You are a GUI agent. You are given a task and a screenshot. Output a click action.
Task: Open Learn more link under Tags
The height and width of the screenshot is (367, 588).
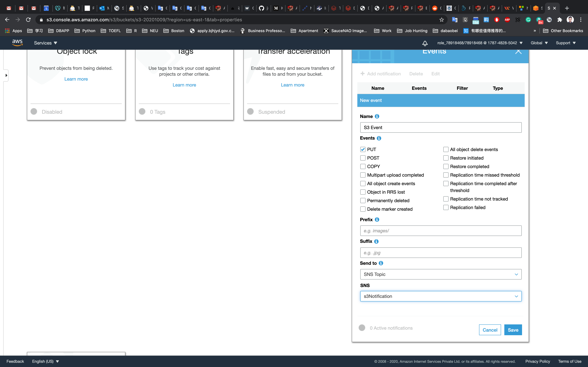tap(184, 85)
